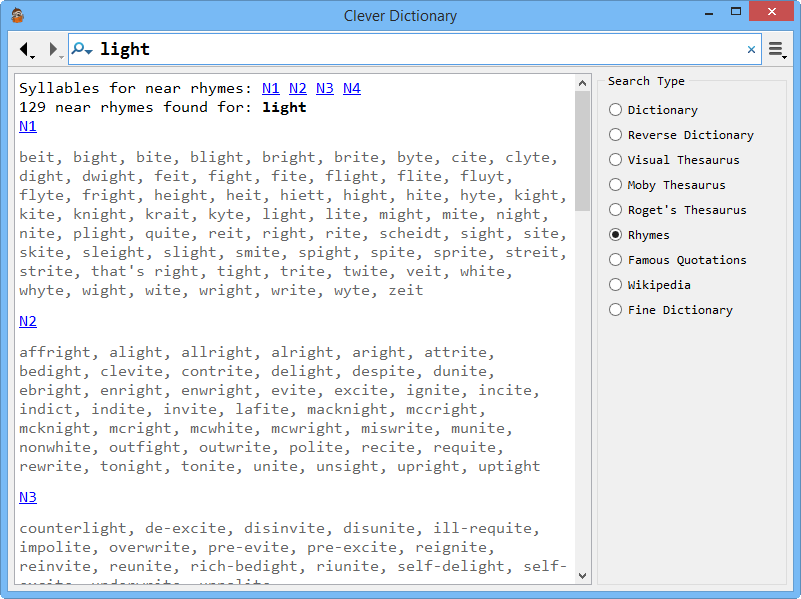Click inside the search field containing light

[x=415, y=50]
